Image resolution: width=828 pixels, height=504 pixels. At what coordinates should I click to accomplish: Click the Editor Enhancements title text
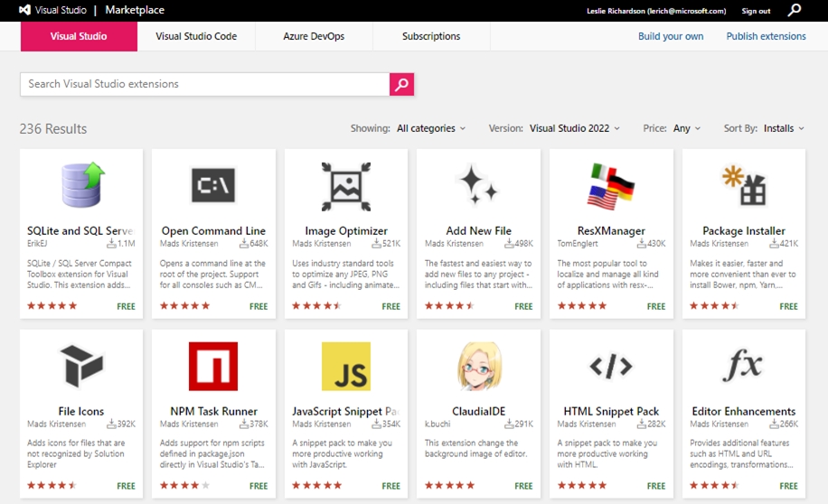744,411
